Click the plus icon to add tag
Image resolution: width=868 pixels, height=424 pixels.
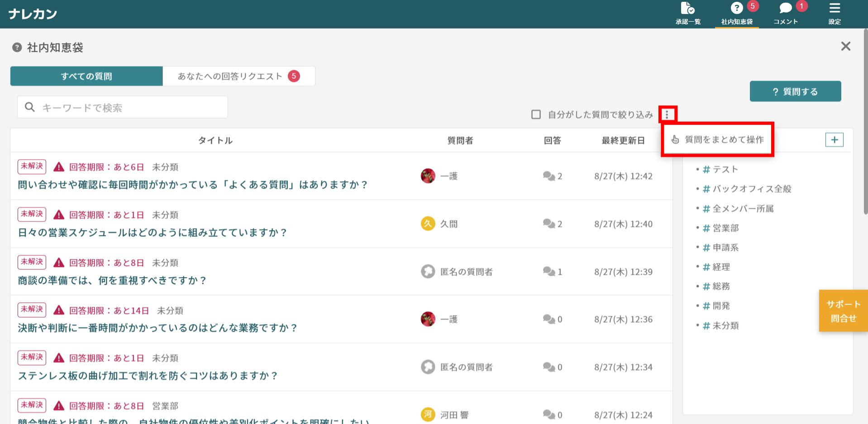click(x=834, y=140)
